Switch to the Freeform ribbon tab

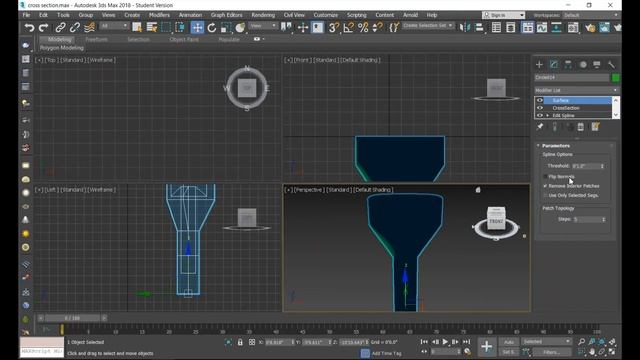96,40
